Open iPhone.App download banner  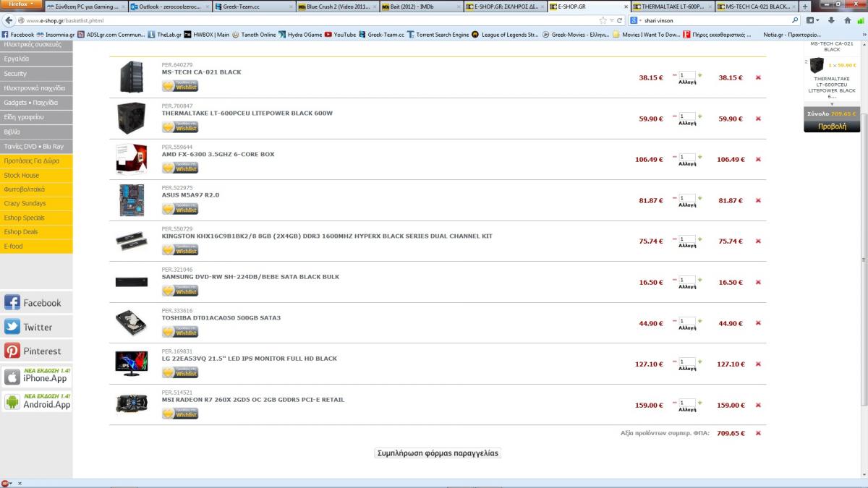coord(36,377)
